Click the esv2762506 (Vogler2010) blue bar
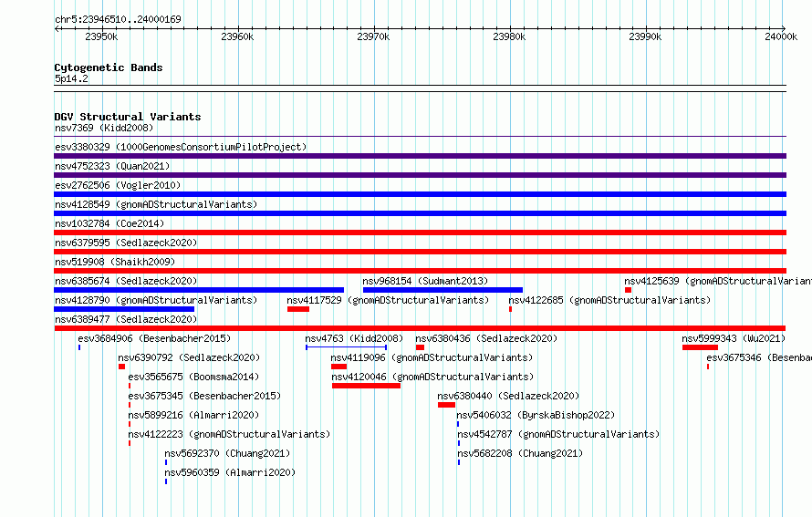 tap(420, 194)
